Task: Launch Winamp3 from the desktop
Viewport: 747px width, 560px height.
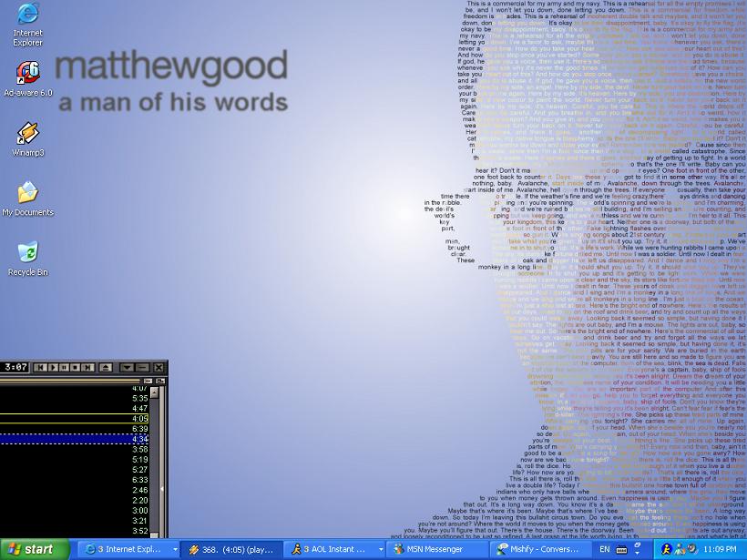Action: pyautogui.click(x=27, y=138)
